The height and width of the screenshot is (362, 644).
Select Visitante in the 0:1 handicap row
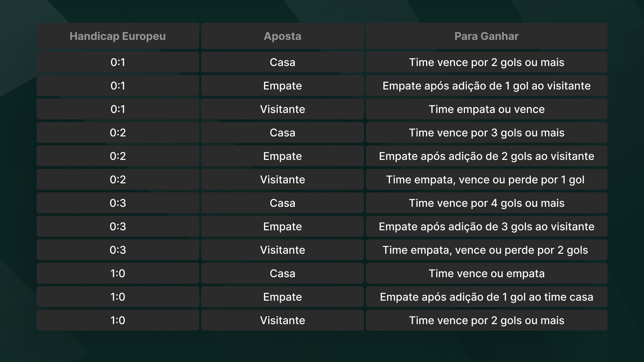[282, 109]
